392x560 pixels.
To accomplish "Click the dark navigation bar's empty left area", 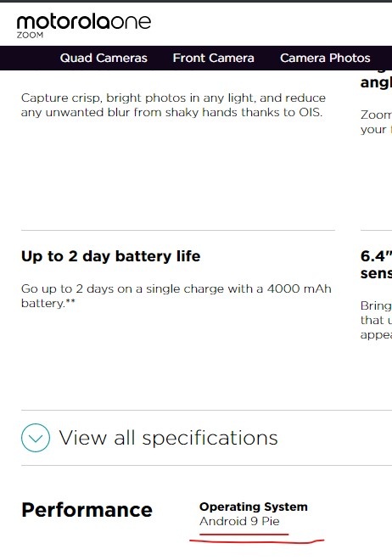I will tap(29, 58).
